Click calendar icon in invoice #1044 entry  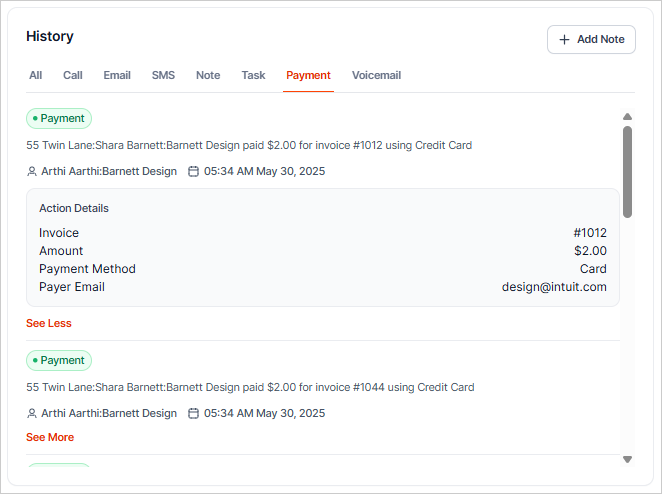click(x=194, y=413)
